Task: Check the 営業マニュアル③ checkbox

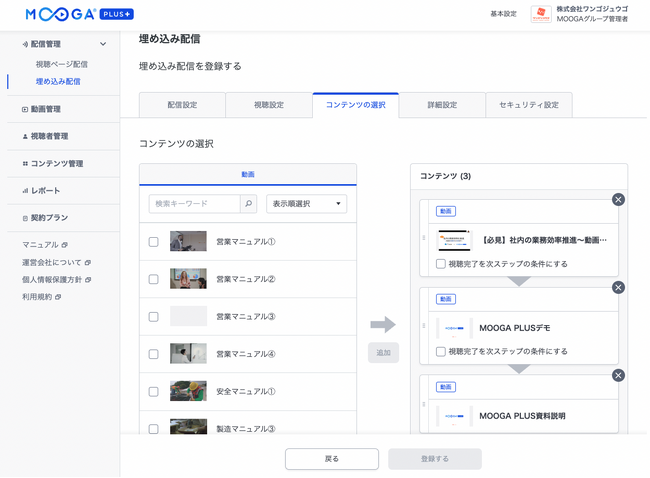Action: (x=153, y=317)
